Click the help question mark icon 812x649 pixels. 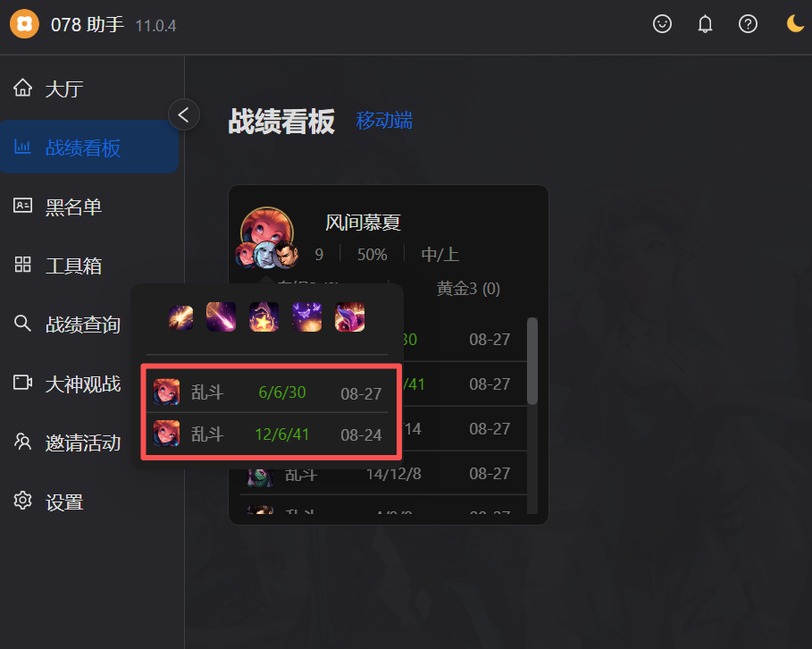pyautogui.click(x=748, y=24)
